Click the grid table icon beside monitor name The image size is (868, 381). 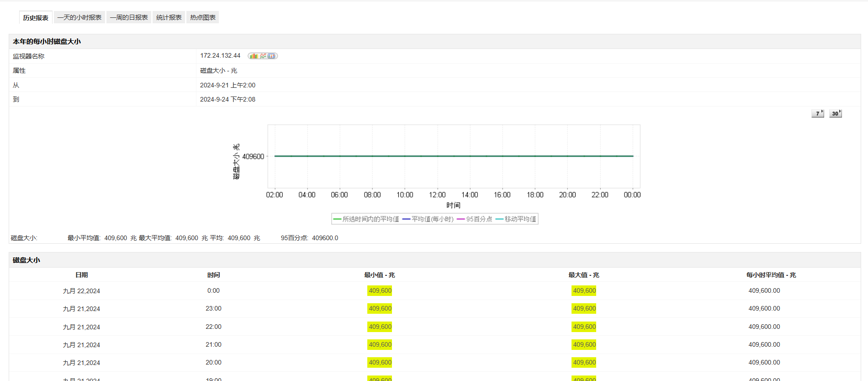(x=272, y=56)
